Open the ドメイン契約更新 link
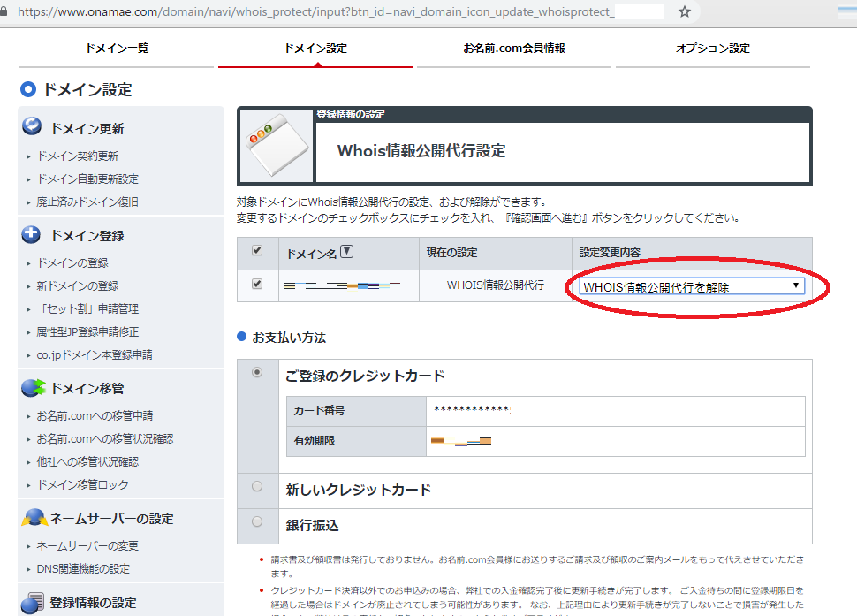 tap(77, 156)
